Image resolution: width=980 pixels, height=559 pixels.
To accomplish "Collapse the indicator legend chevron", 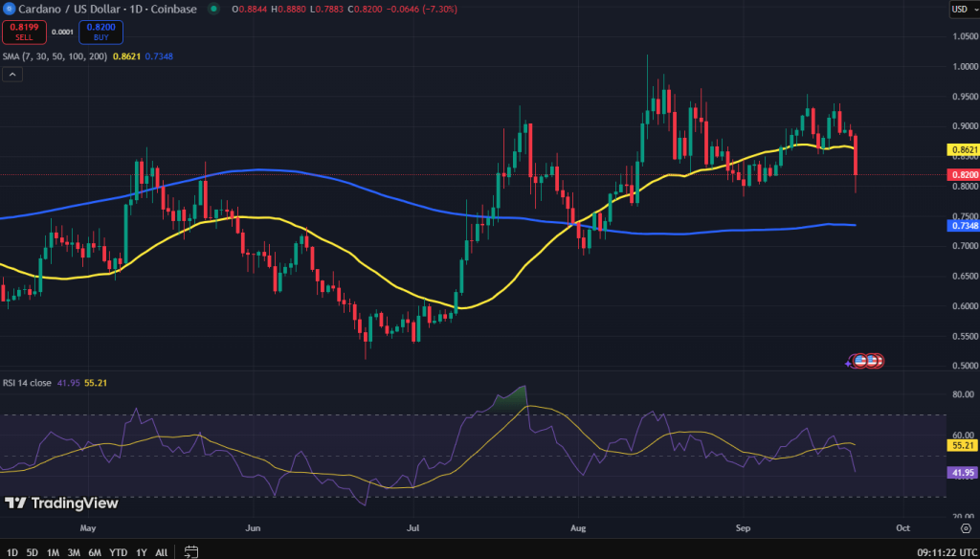I will click(11, 75).
